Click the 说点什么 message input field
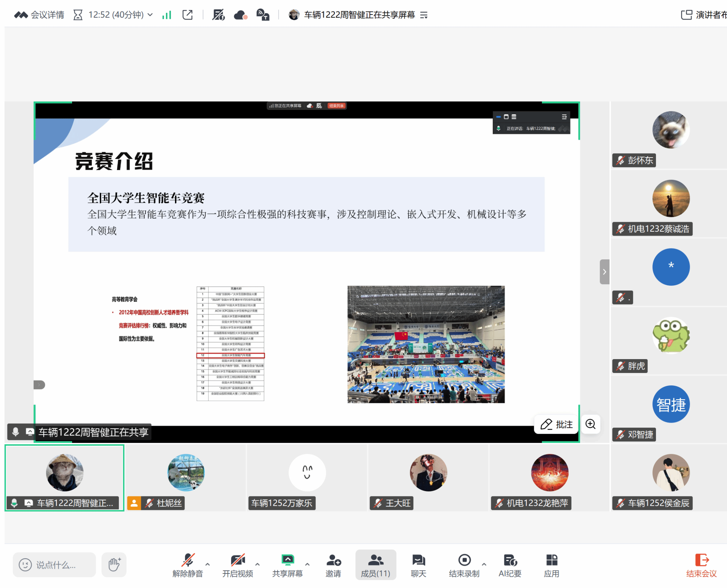727x588 pixels. pos(55,565)
